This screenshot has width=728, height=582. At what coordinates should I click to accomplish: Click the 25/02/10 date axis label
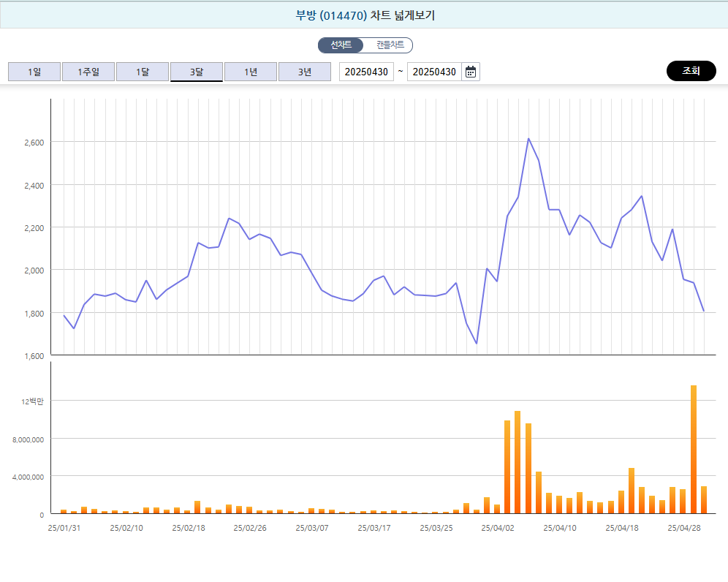(x=126, y=528)
